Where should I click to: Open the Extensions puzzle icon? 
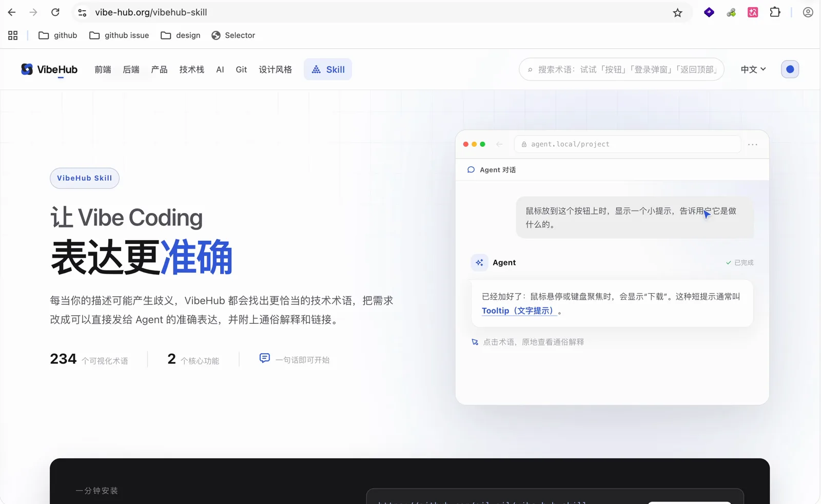775,12
